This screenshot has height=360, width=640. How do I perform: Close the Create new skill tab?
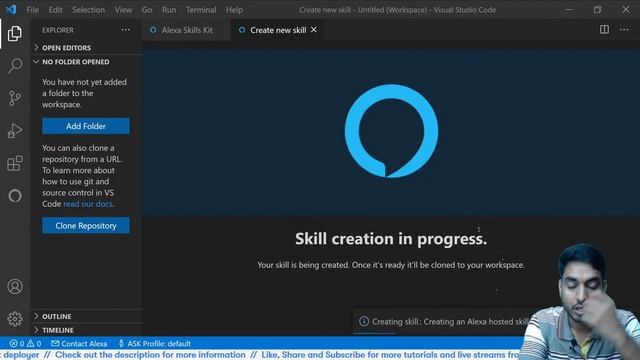[314, 30]
